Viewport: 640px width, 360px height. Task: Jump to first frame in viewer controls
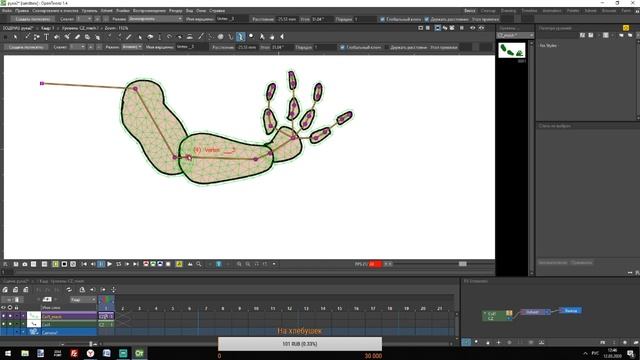click(x=84, y=264)
